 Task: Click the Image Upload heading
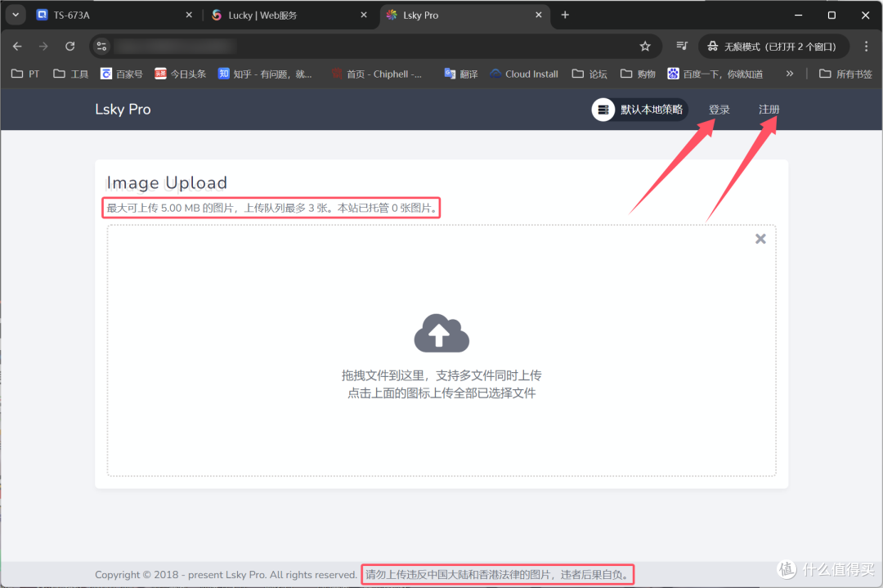pos(167,182)
